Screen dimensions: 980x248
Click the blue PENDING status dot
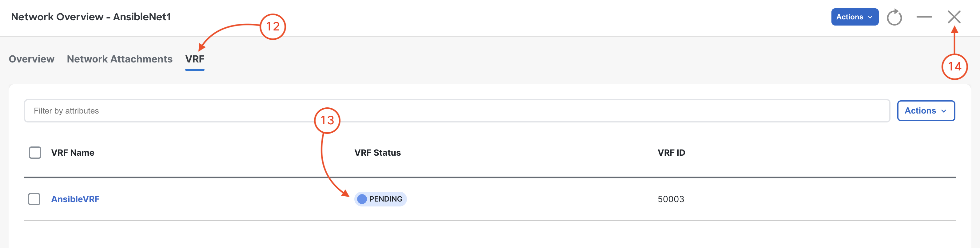362,199
